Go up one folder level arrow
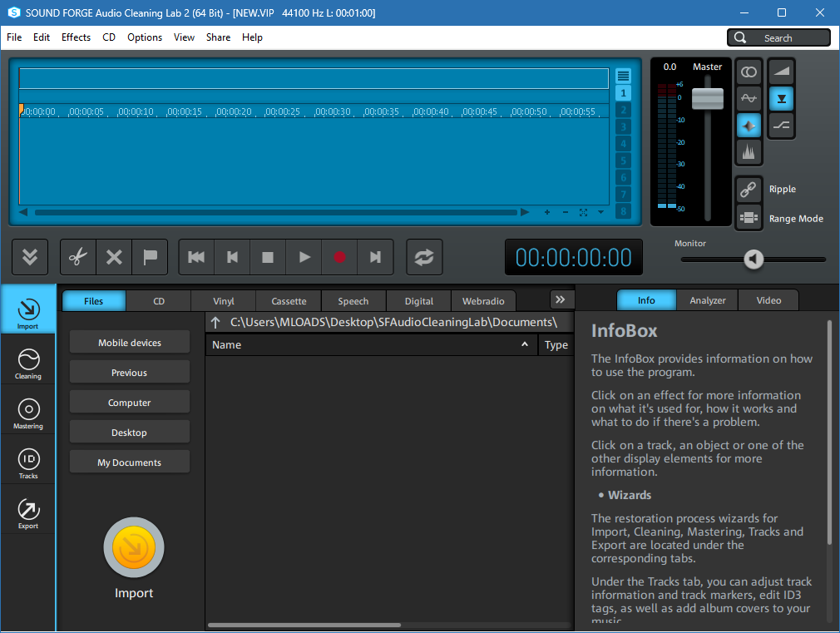The height and width of the screenshot is (633, 840). tap(216, 322)
